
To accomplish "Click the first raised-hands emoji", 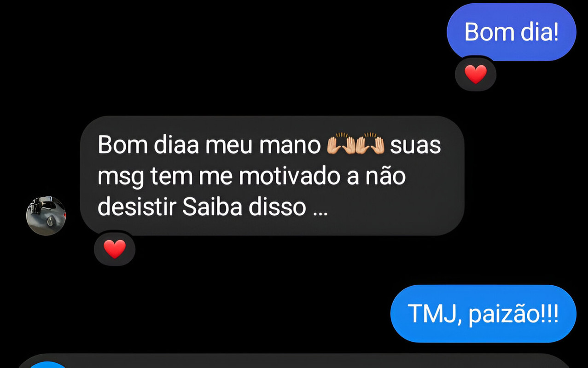I will (341, 144).
